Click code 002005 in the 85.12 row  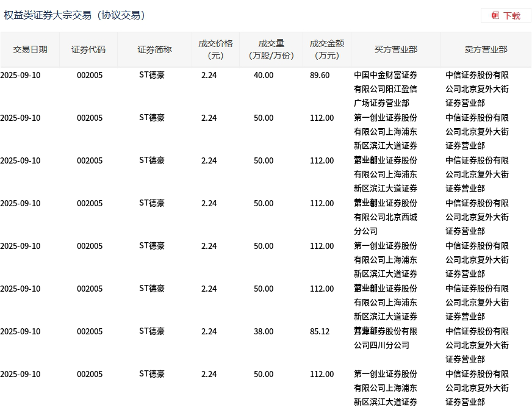coord(90,331)
